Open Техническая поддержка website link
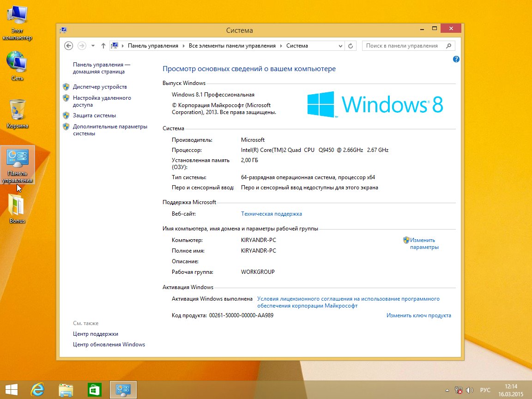 tap(272, 214)
